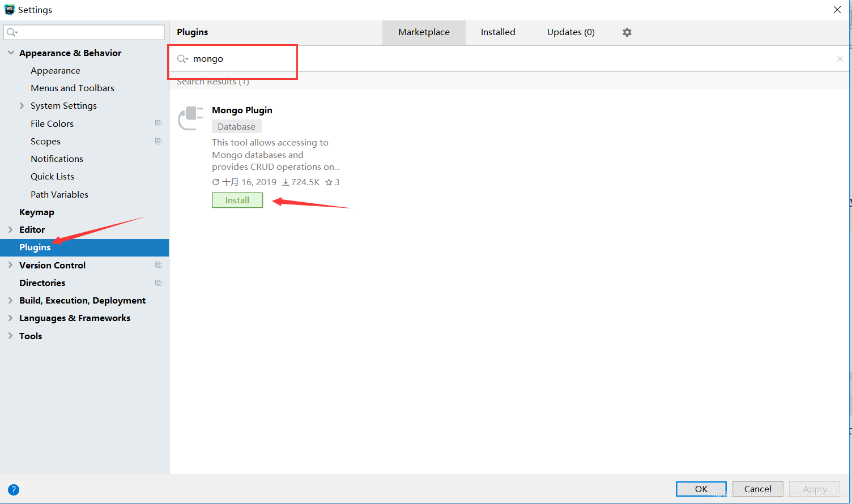This screenshot has height=504, width=852.
Task: Click the Cancel button
Action: pyautogui.click(x=758, y=489)
